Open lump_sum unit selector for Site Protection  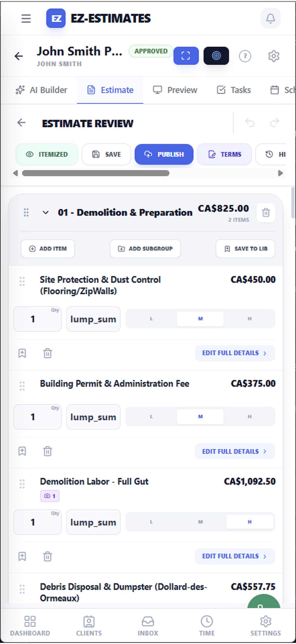(93, 319)
